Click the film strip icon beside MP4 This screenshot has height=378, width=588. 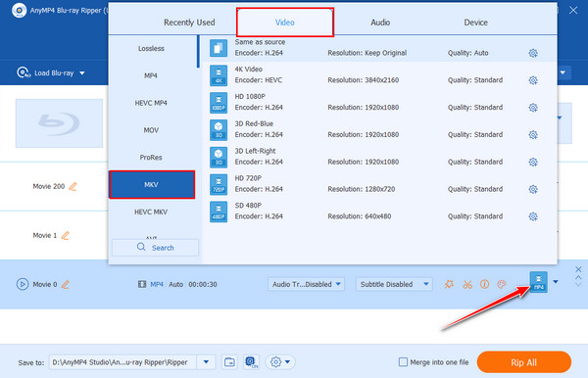(142, 284)
